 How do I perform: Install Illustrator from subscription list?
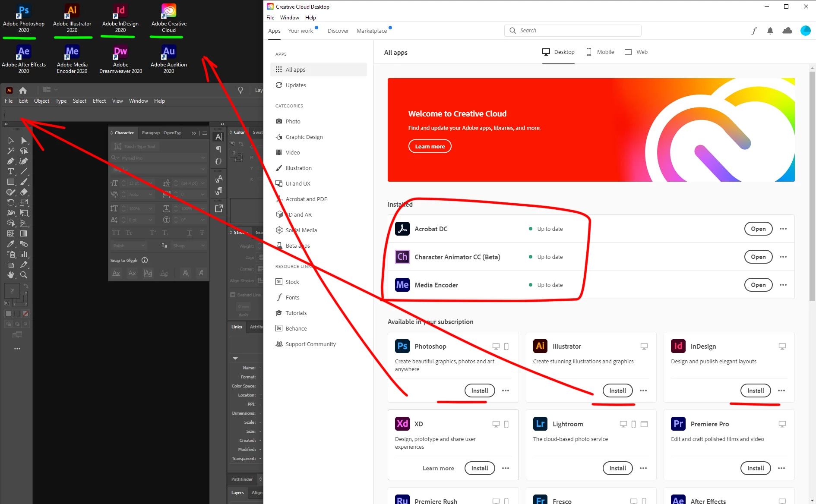point(618,391)
